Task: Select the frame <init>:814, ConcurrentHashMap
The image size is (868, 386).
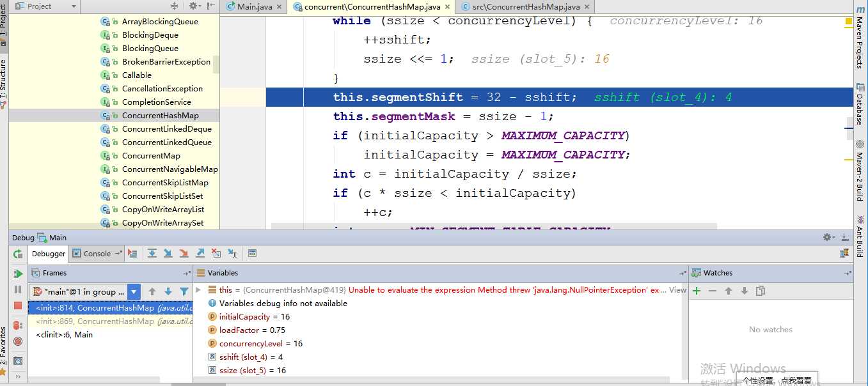Action: (x=111, y=308)
